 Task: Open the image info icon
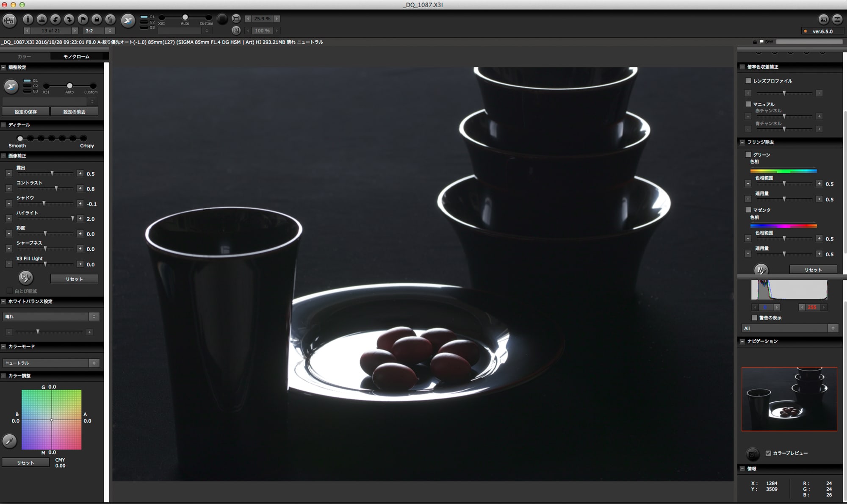point(28,19)
